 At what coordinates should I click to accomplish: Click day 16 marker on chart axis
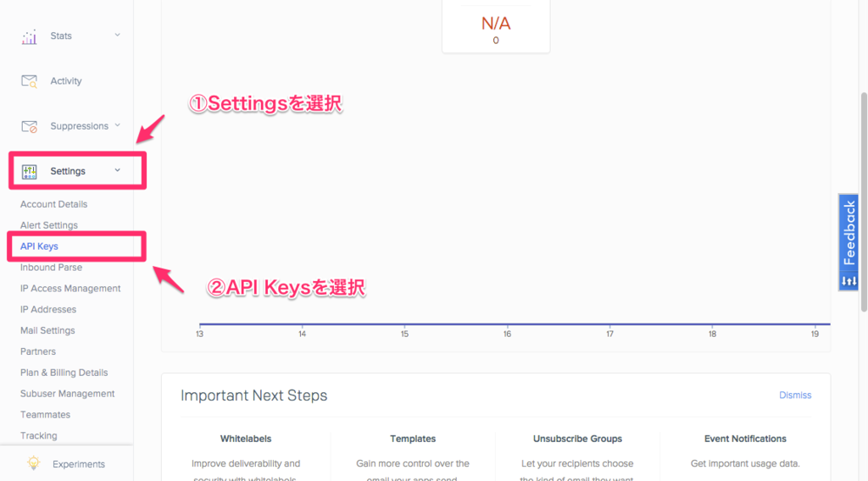(x=507, y=334)
